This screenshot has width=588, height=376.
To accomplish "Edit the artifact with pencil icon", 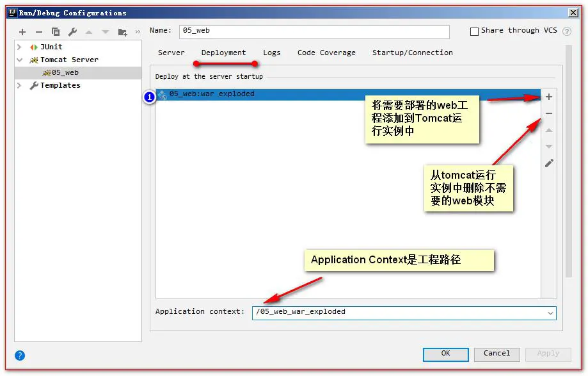I will coord(548,163).
